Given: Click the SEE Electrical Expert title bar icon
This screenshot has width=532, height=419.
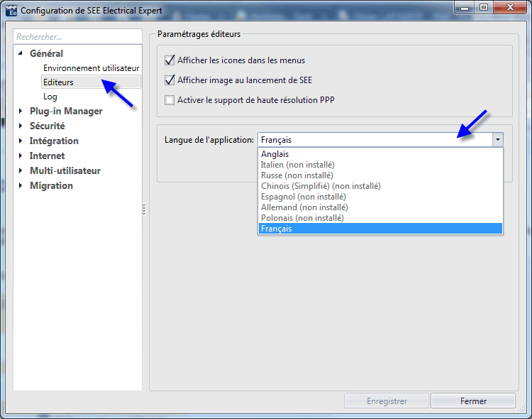Looking at the screenshot, I should click(x=11, y=10).
